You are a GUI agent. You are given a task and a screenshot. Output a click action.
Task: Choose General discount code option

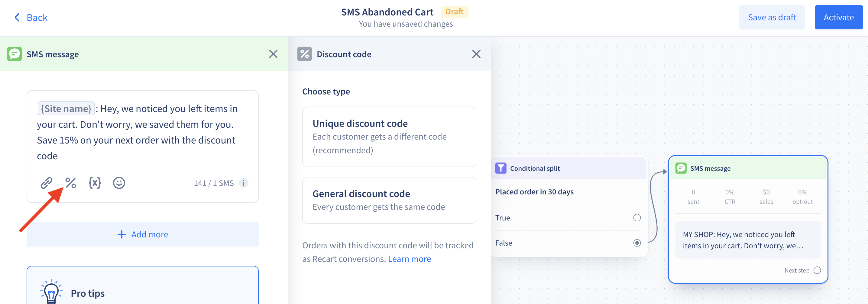pos(389,200)
